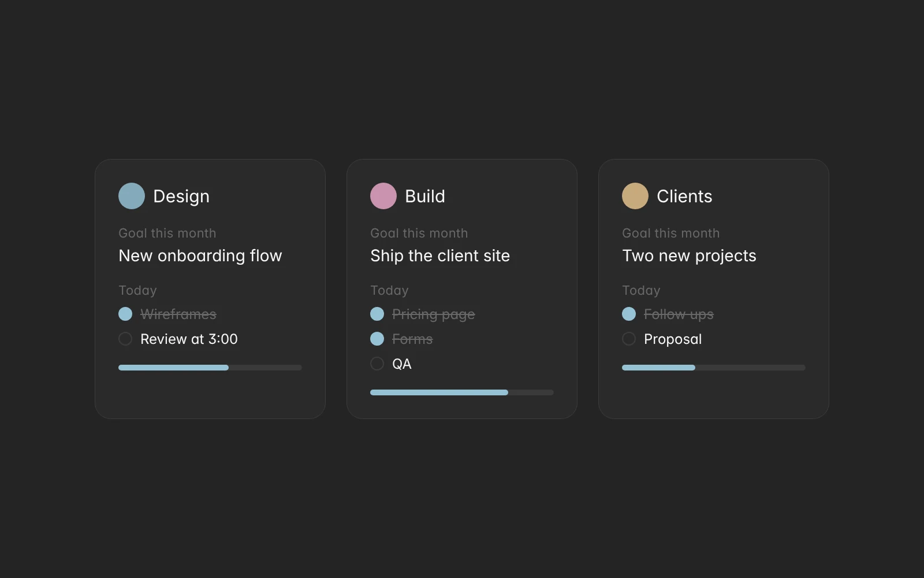
Task: Open the Build card title
Action: point(425,197)
